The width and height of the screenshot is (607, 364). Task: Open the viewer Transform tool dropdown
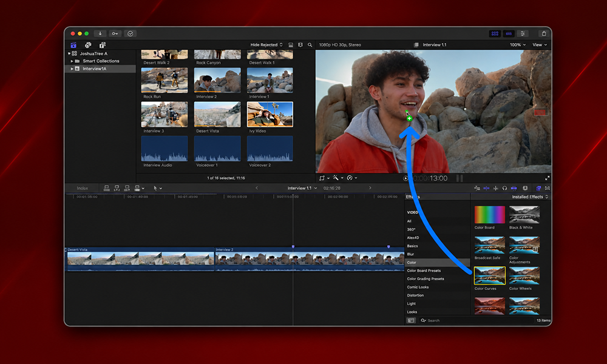324,178
